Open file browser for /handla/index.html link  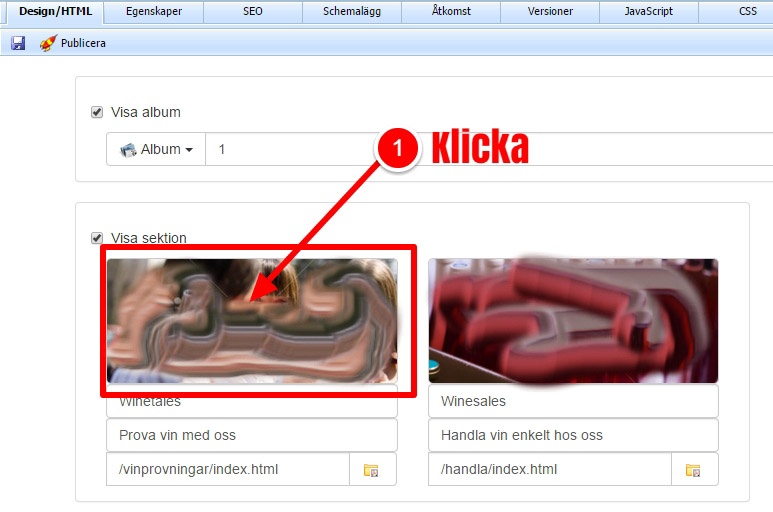694,470
